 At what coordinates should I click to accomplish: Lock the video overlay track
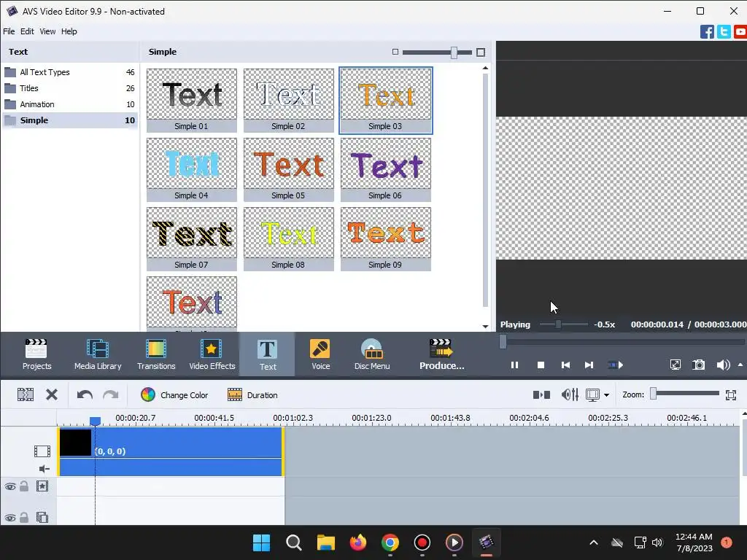click(x=24, y=517)
